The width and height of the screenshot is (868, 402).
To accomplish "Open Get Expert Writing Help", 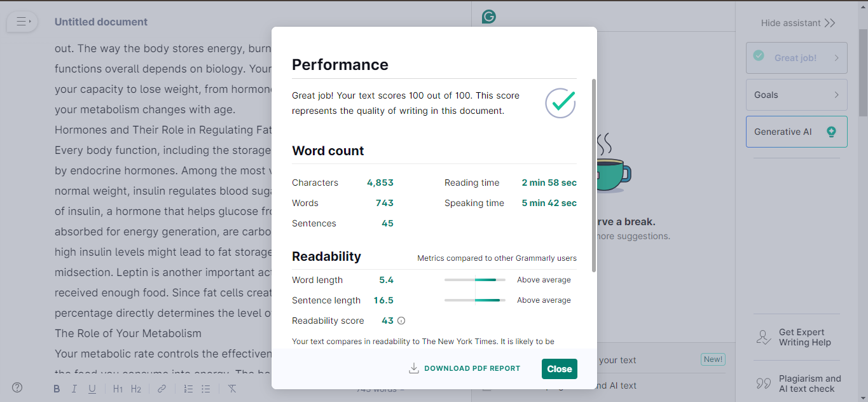I will [797, 337].
